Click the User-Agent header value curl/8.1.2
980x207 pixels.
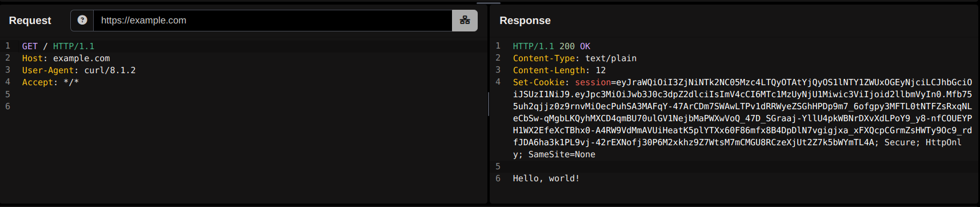110,70
